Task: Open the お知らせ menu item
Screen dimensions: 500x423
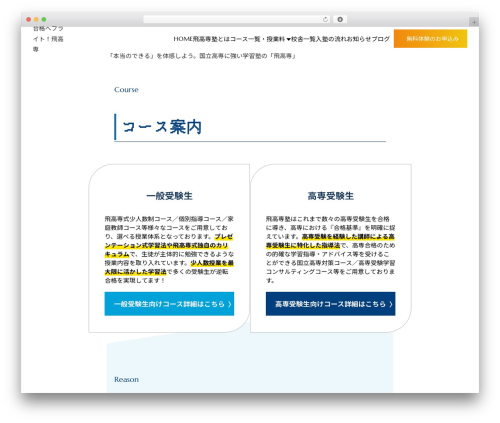Action: coord(359,39)
